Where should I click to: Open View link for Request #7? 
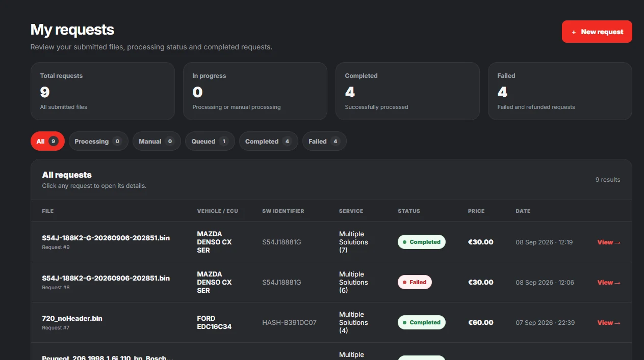tap(609, 323)
